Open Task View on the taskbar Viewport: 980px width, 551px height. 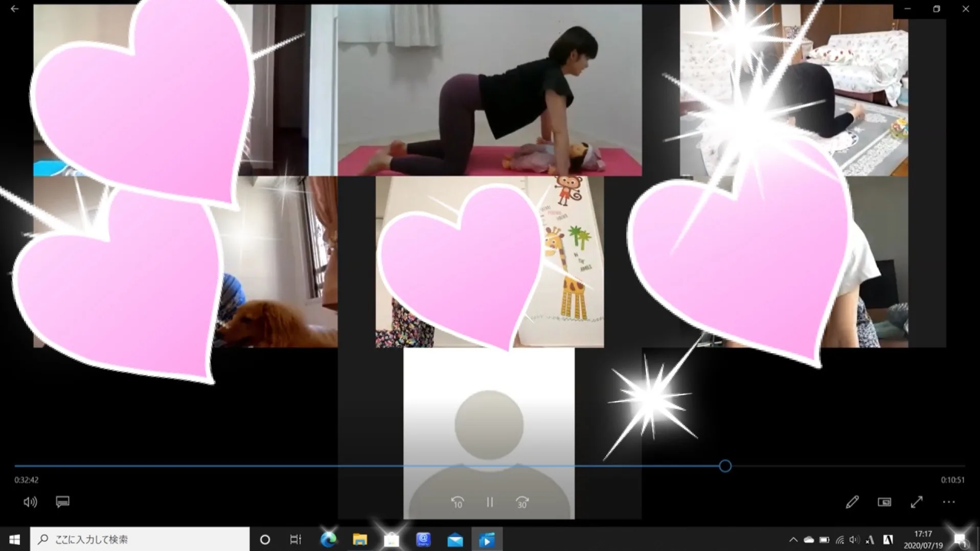[295, 539]
